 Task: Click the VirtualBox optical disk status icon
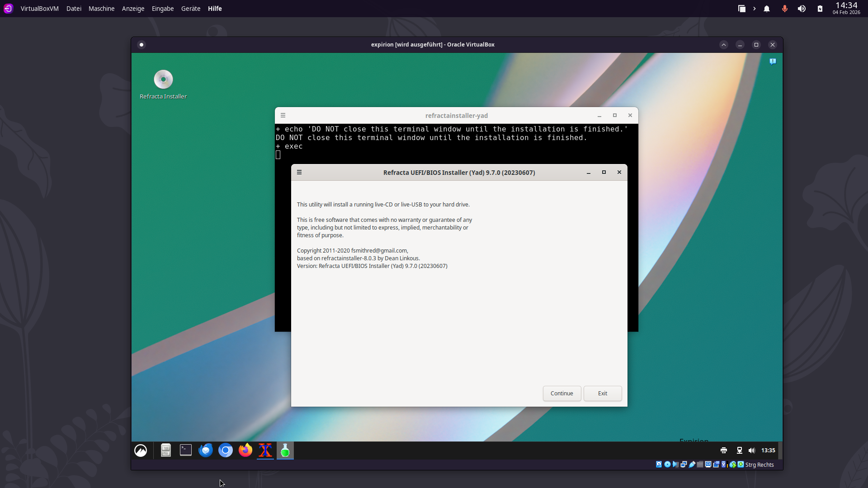[x=667, y=465]
